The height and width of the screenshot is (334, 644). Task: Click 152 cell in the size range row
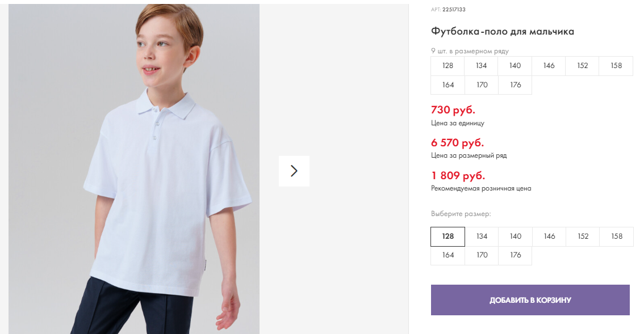583,66
